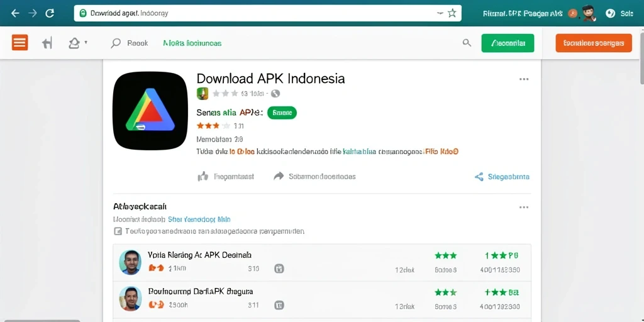644x322 pixels.
Task: Open the address bar dropdown arrow
Action: coord(440,13)
